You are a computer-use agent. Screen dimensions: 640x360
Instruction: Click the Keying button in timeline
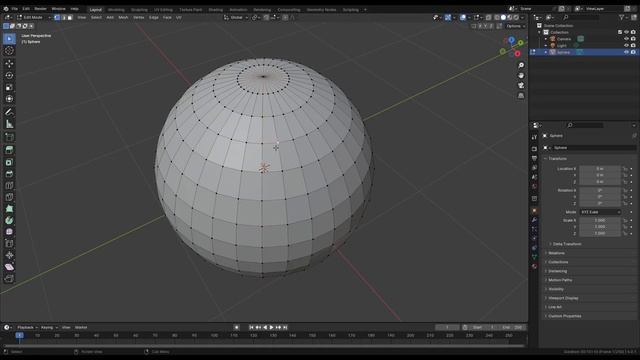[x=49, y=327]
